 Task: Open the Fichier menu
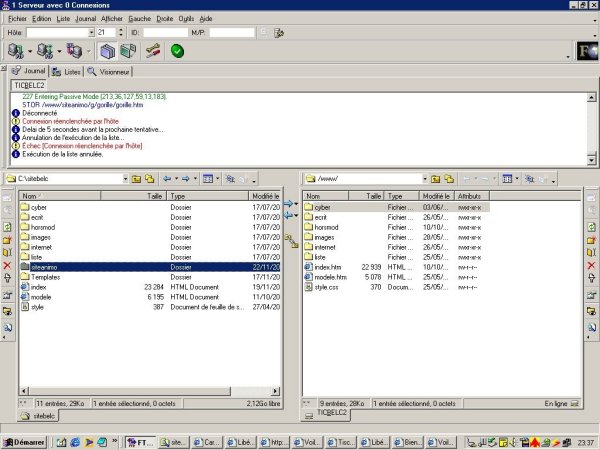[17, 18]
